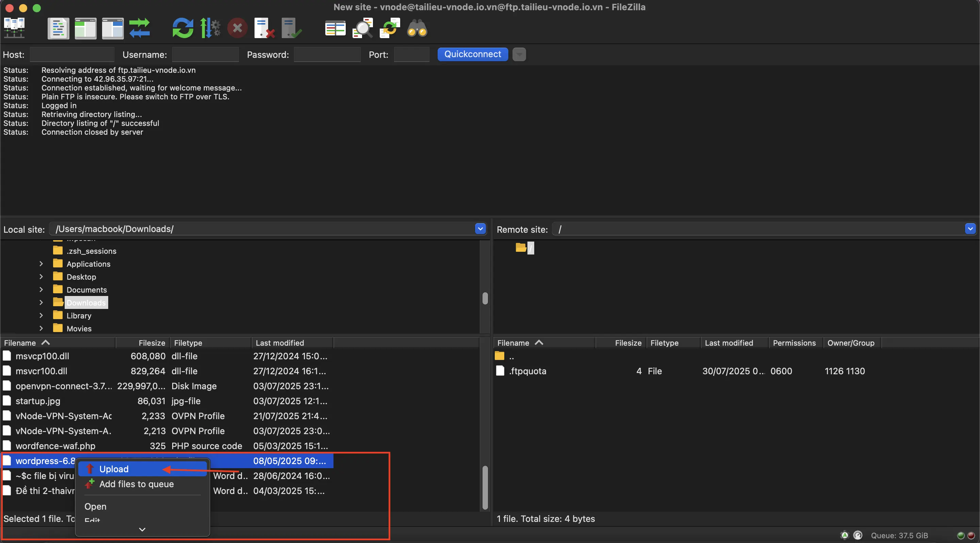This screenshot has width=980, height=543.
Task: Open the Remote site path dropdown
Action: [x=970, y=229]
